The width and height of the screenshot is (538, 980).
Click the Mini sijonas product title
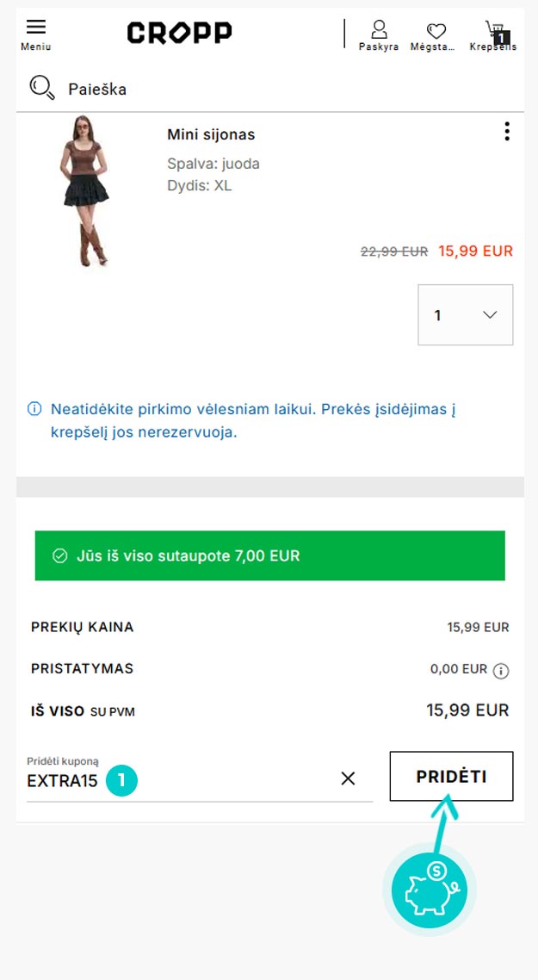click(211, 134)
